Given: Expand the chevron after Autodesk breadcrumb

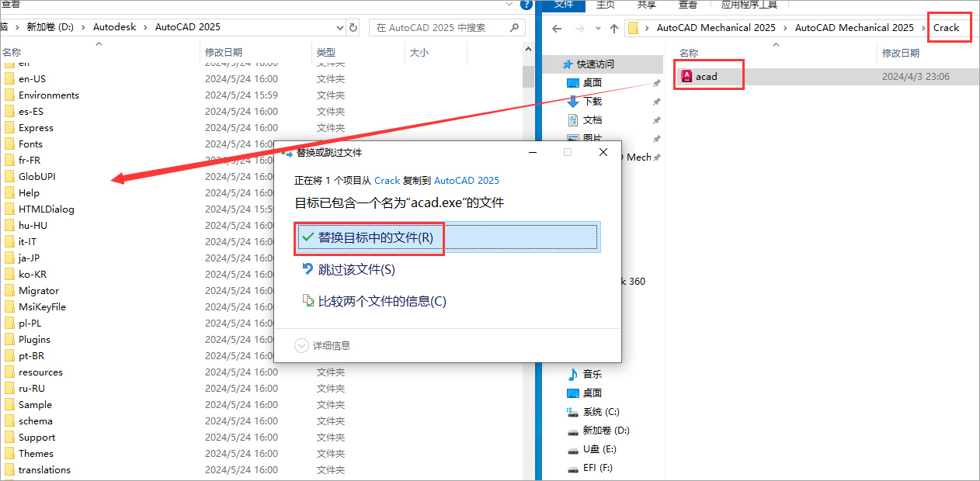Looking at the screenshot, I should (146, 27).
